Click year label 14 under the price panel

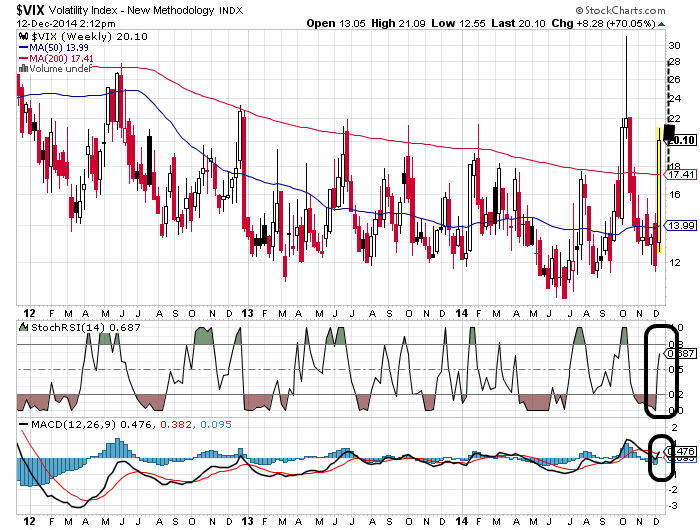[x=462, y=313]
